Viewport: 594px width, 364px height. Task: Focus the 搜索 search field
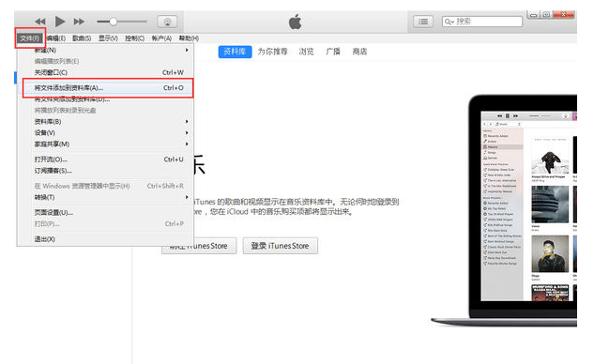pos(482,22)
